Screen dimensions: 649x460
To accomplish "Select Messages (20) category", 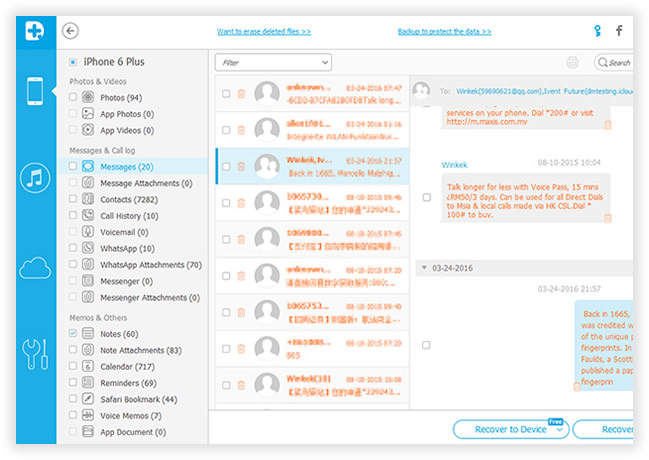I will click(x=127, y=166).
